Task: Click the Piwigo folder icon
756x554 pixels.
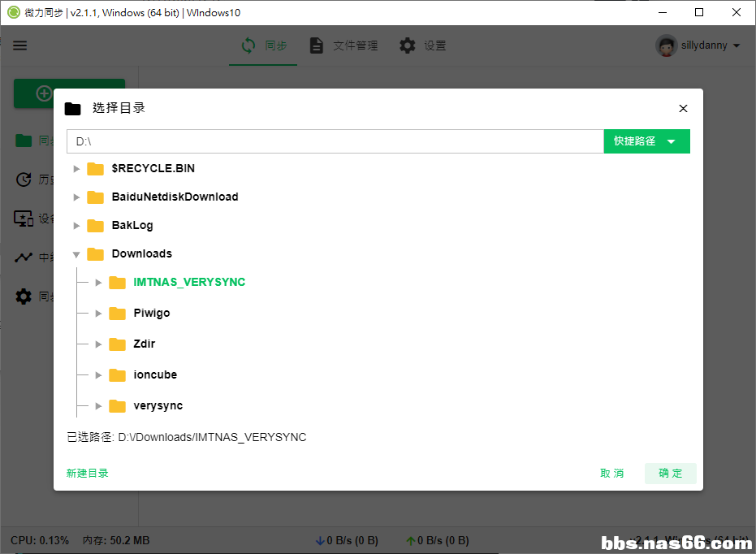Action: point(117,314)
